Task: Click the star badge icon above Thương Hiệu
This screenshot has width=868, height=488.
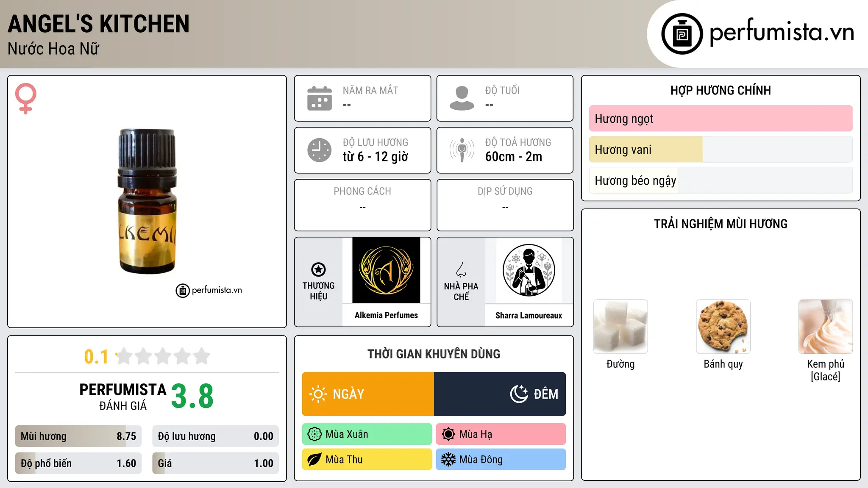Action: tap(318, 269)
